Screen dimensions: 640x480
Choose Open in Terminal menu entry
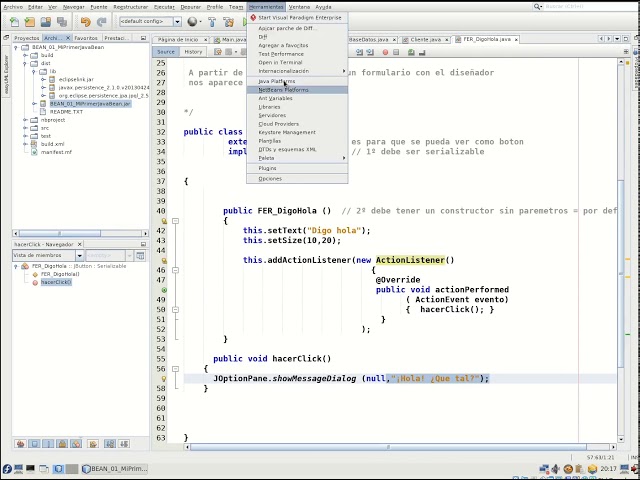297,62
